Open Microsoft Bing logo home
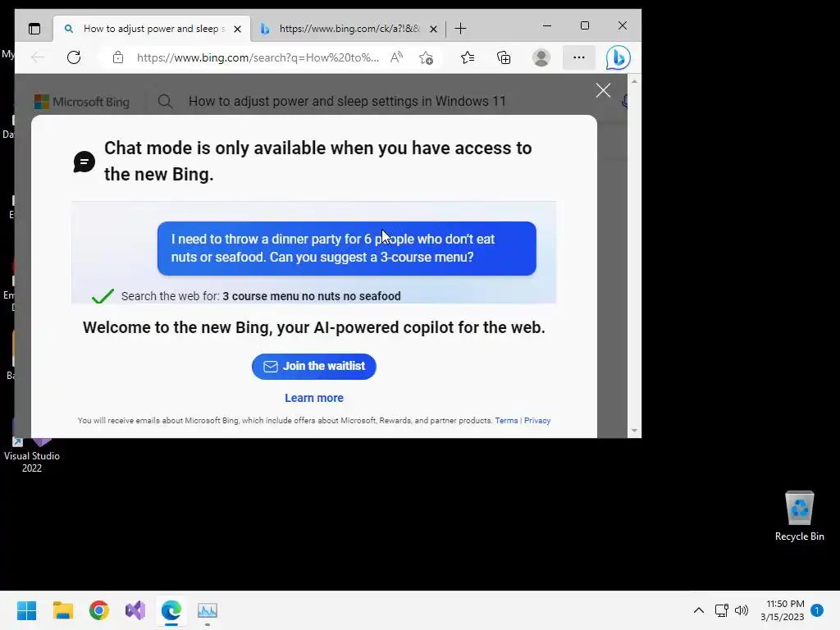This screenshot has height=630, width=840. (x=81, y=101)
